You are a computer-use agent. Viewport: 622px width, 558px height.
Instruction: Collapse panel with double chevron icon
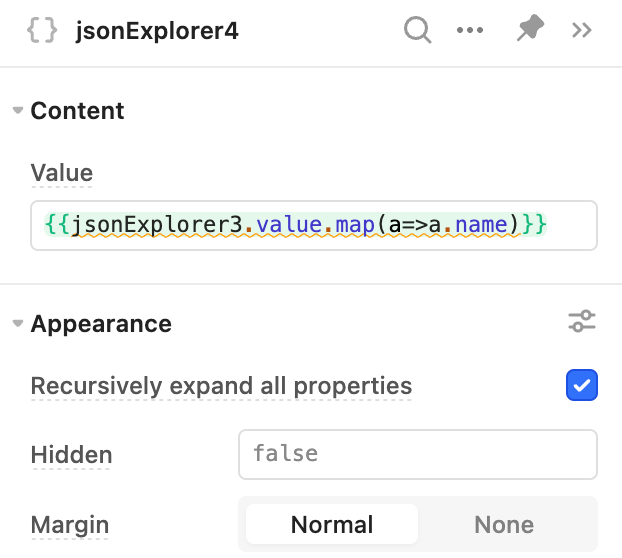(582, 30)
